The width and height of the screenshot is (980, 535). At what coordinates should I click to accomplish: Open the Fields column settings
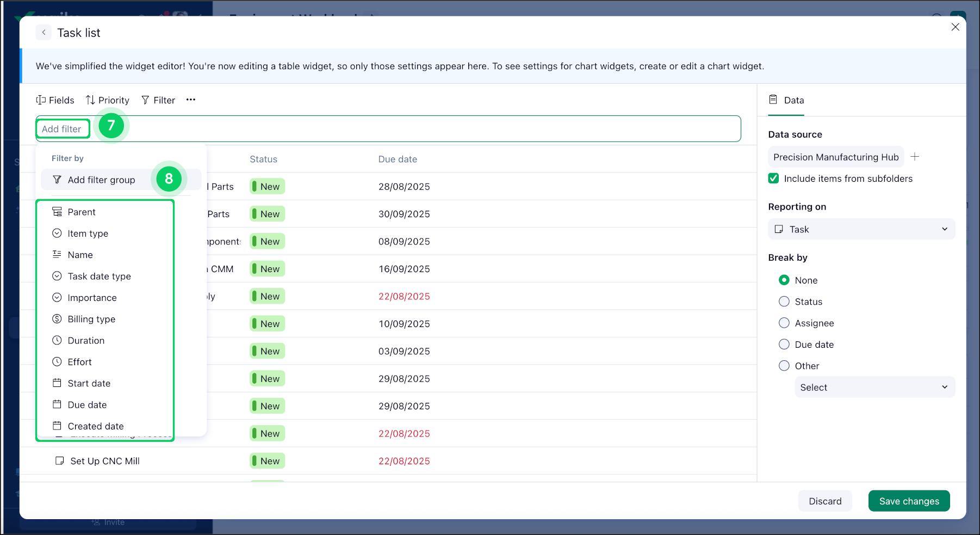click(55, 100)
